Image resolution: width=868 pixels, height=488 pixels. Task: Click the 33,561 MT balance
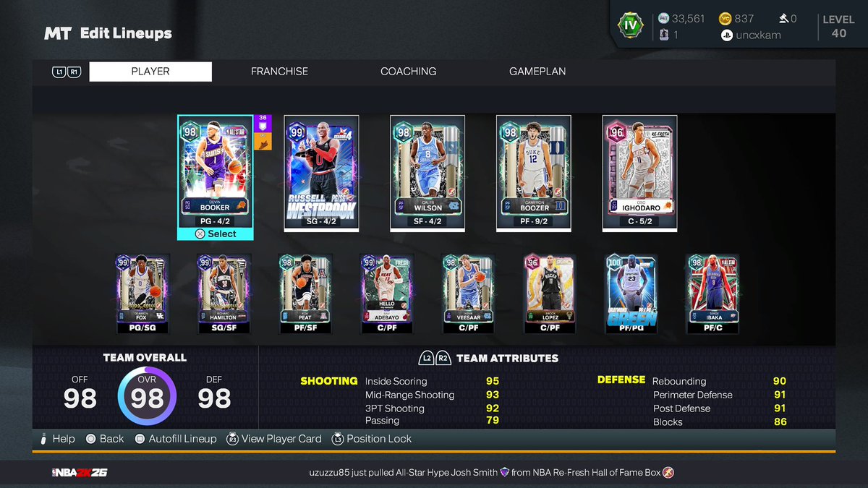(689, 19)
